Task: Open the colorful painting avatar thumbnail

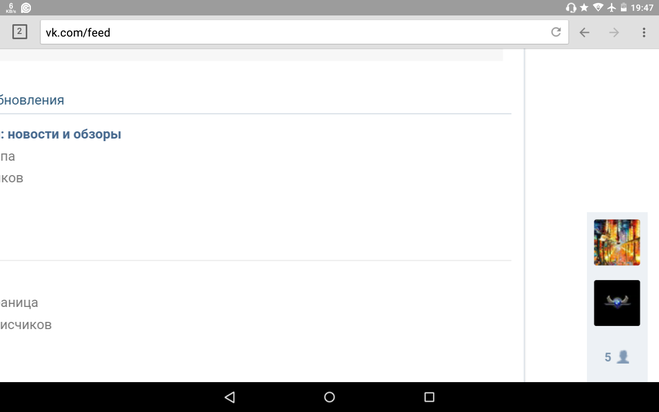Action: pyautogui.click(x=617, y=242)
